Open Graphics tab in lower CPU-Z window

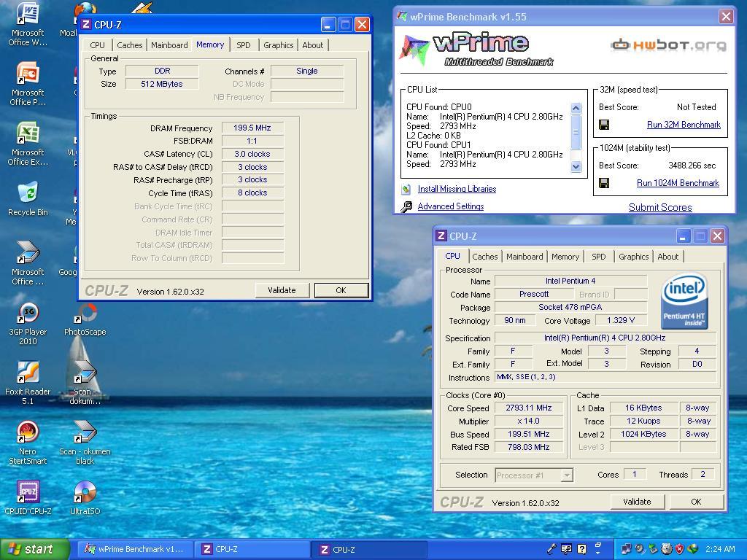(634, 257)
